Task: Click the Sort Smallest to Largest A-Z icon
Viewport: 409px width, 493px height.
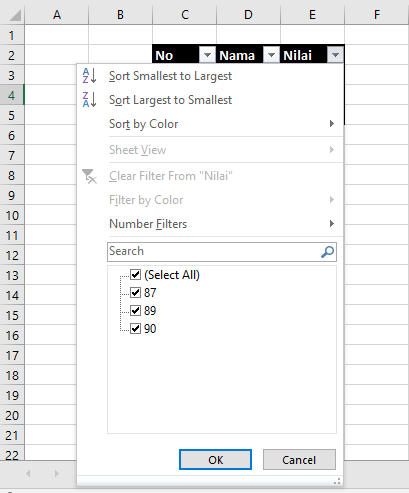Action: 89,75
